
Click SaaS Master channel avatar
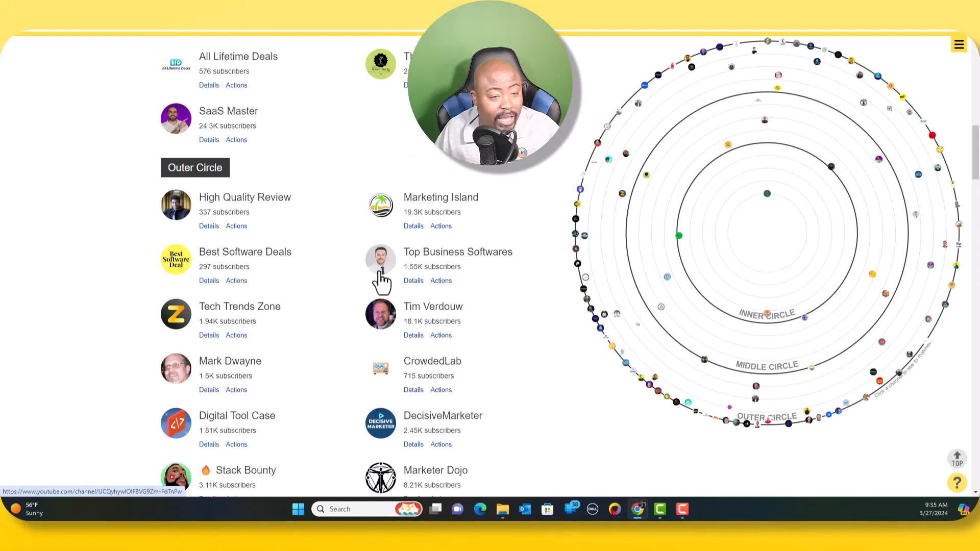[x=176, y=119]
